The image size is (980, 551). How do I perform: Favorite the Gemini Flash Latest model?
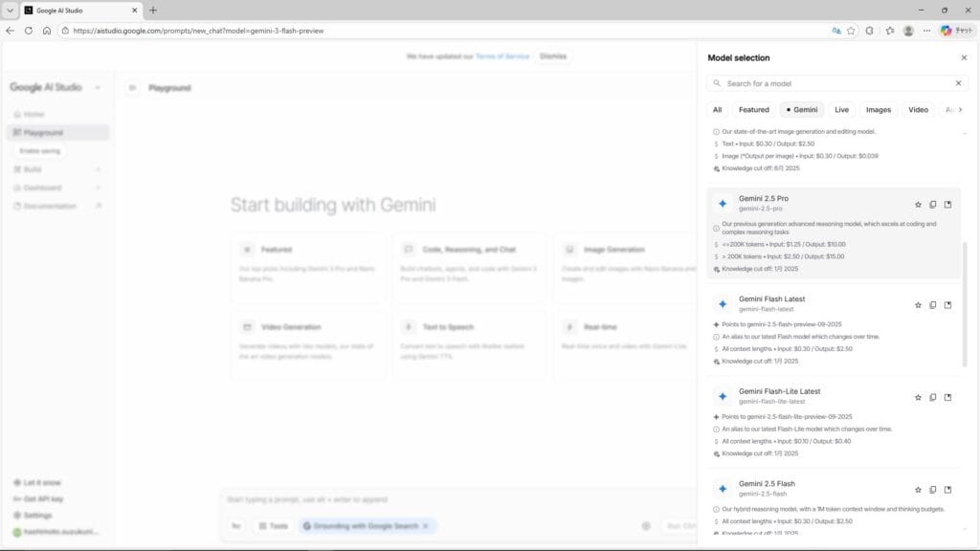918,305
